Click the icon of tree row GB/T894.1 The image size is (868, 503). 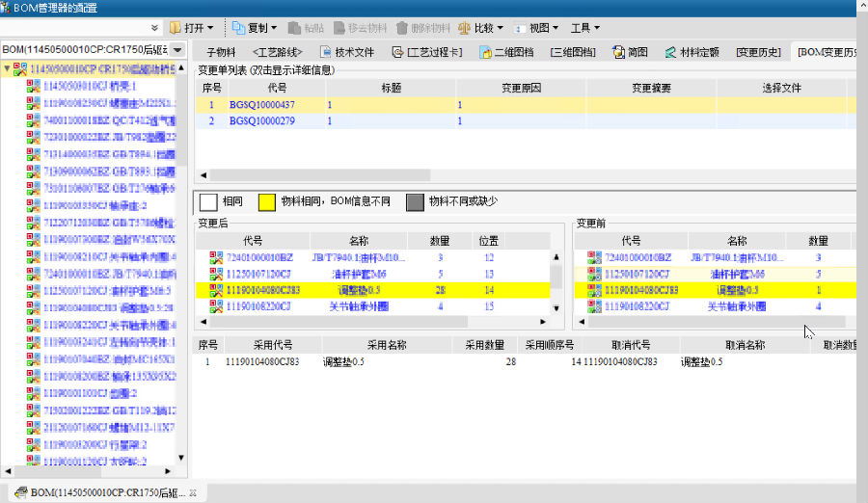pyautogui.click(x=33, y=154)
